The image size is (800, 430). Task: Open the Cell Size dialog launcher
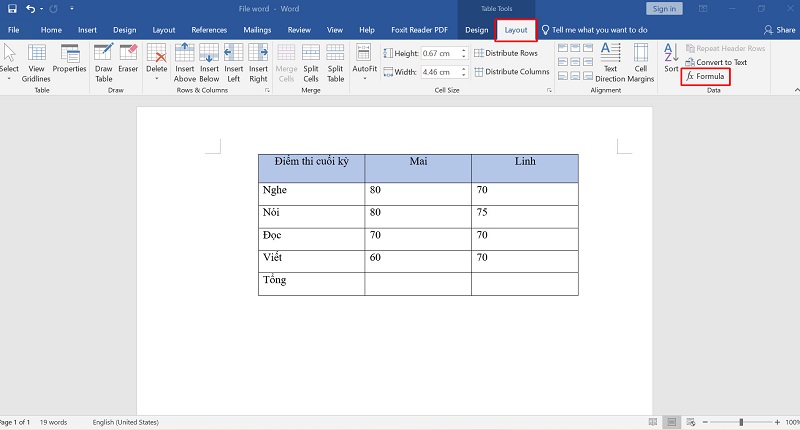pyautogui.click(x=549, y=90)
